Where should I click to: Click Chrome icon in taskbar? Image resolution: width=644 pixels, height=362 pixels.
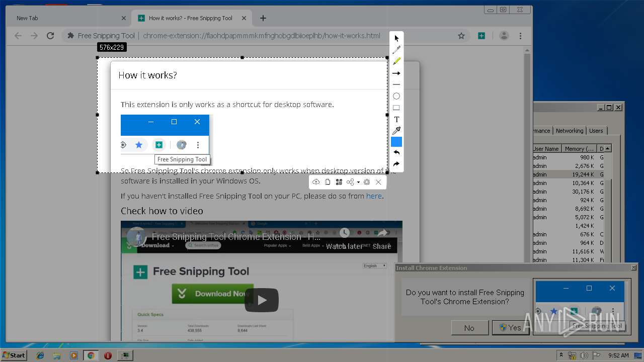91,355
